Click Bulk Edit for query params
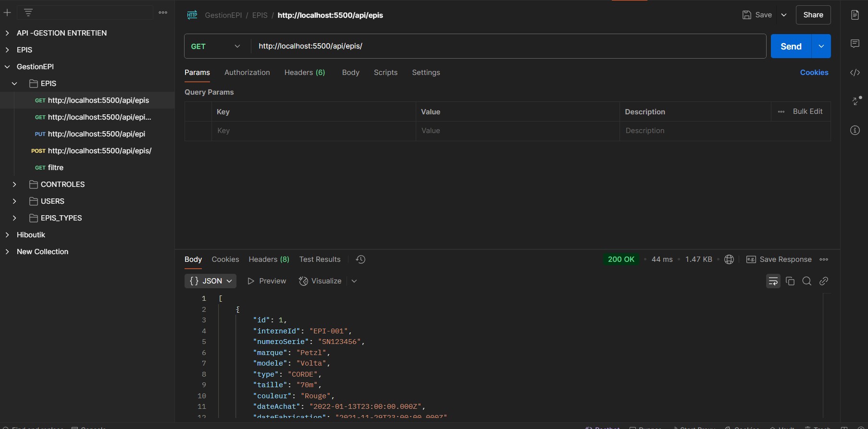Viewport: 868px width, 429px height. pos(807,111)
